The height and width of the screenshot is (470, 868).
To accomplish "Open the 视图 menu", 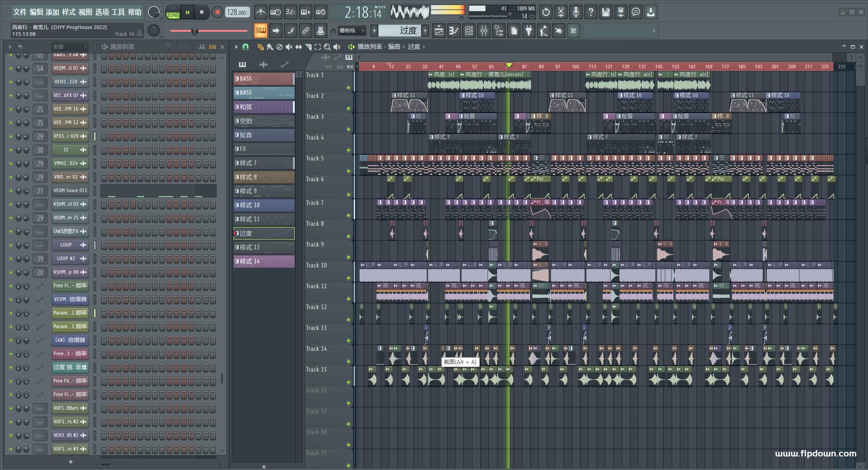I will [85, 12].
